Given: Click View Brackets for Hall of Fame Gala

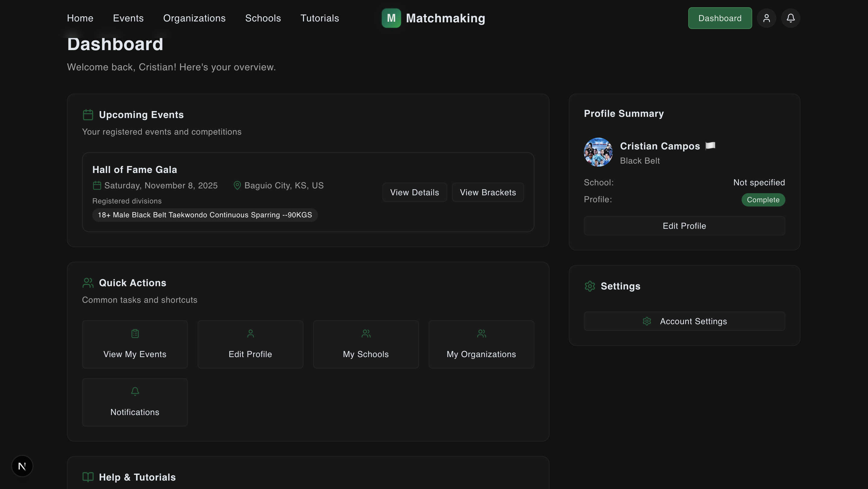Looking at the screenshot, I should coord(488,192).
